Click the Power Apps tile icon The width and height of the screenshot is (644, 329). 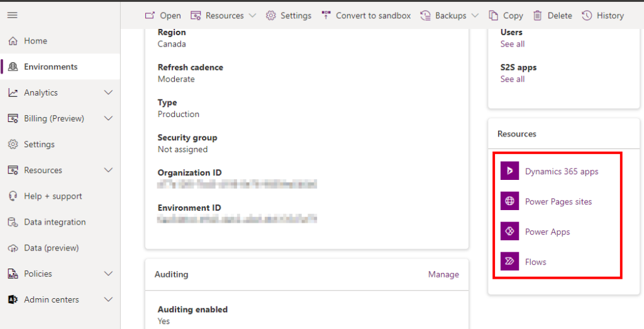pos(509,231)
